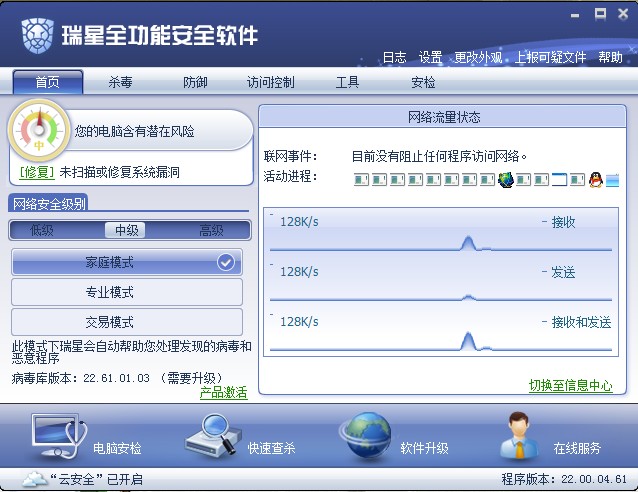Click the 活动进程 label
638x492 pixels.
[290, 177]
